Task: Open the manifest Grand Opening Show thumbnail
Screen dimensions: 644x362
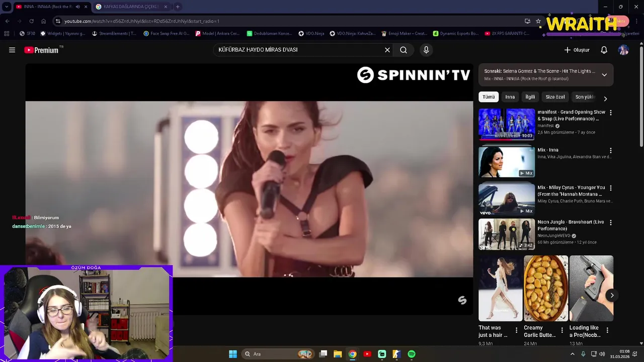Action: pos(507,124)
